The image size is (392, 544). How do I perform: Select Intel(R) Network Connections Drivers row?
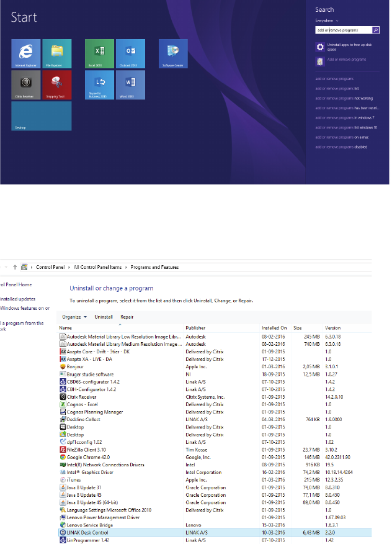pyautogui.click(x=215, y=465)
